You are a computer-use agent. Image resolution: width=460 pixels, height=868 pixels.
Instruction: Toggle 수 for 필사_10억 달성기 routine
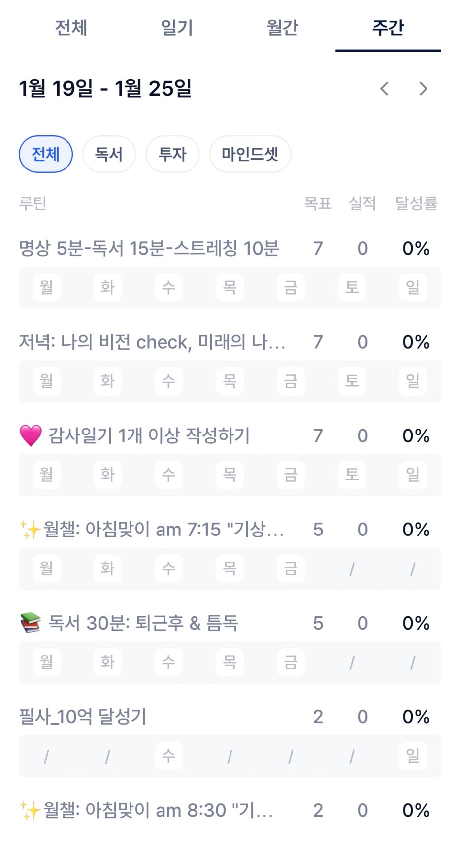click(x=168, y=755)
